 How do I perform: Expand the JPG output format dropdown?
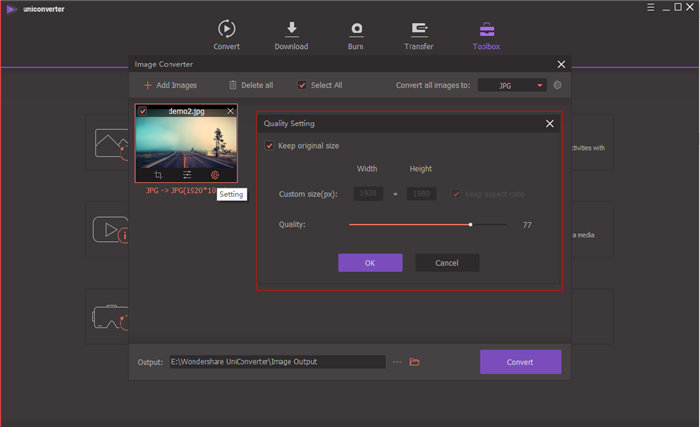(513, 86)
